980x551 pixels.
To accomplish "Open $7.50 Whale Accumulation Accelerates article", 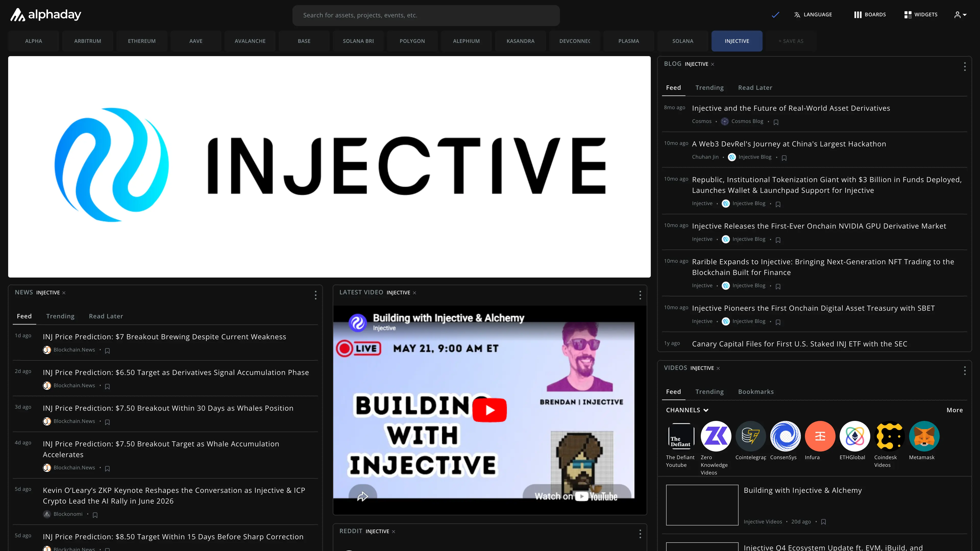I will click(x=161, y=449).
